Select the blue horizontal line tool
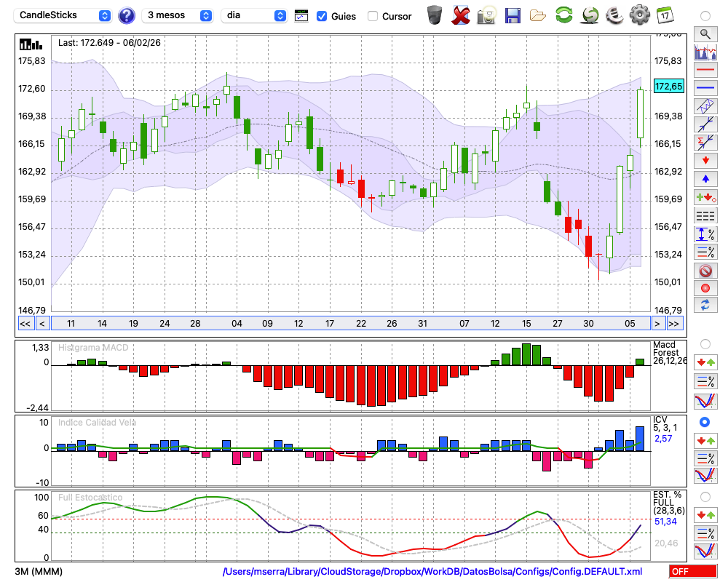The image size is (728, 582). 705,88
